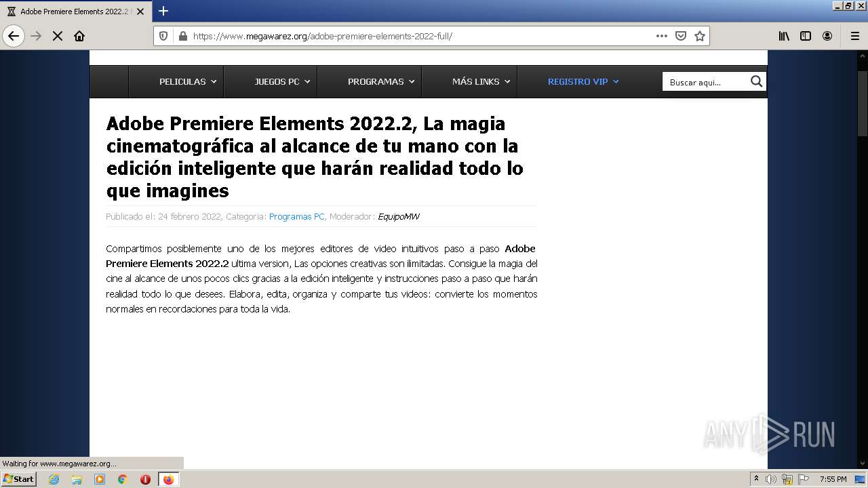Toggle the sidebar view
Image resolution: width=868 pixels, height=488 pixels.
(806, 36)
